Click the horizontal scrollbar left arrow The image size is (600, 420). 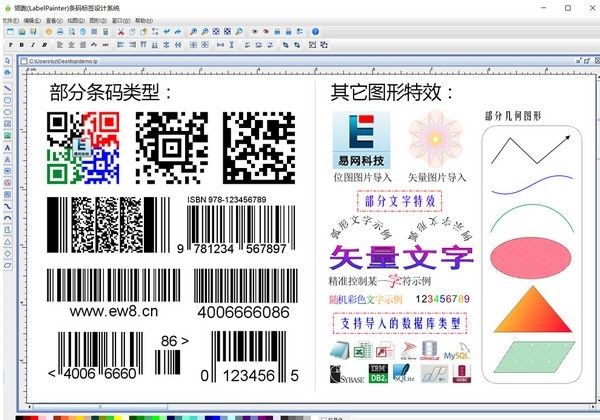click(30, 407)
